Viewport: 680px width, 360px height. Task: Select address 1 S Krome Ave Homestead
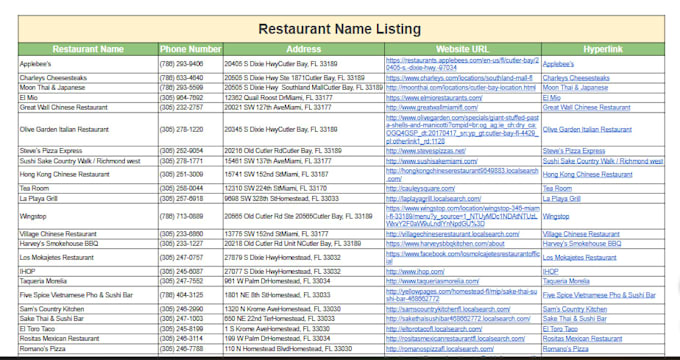277,329
